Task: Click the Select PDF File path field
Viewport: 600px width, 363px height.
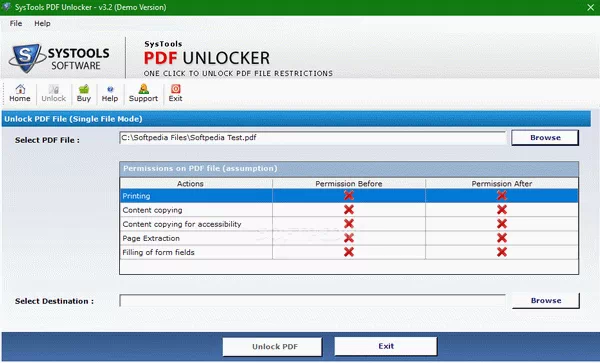Action: [313, 138]
